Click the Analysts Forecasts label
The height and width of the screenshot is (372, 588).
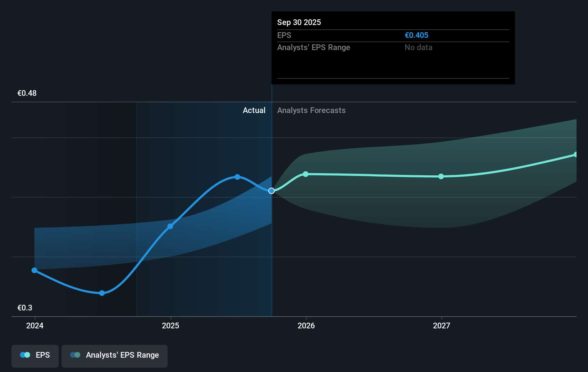[x=311, y=111]
